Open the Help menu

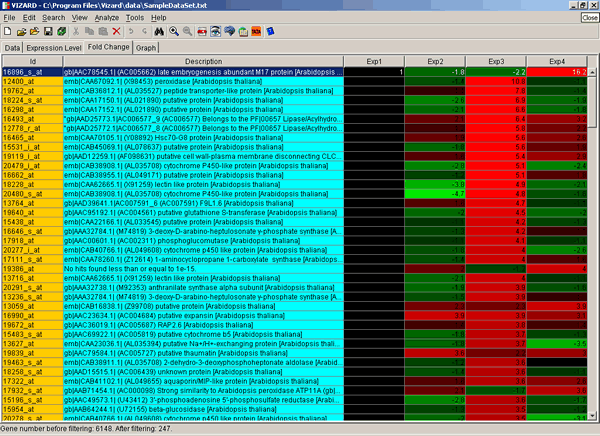(158, 18)
